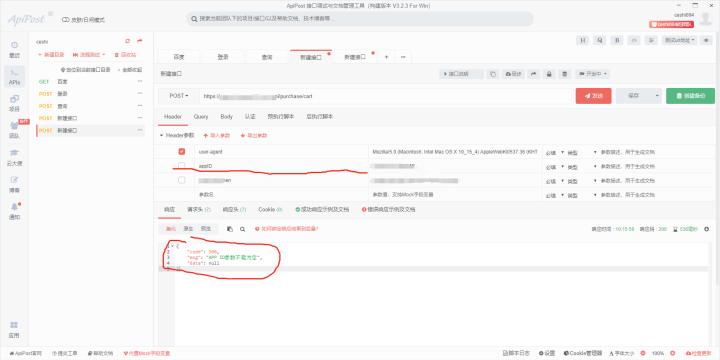
Task: Select the GET 百度 request in the list
Action: coord(90,81)
